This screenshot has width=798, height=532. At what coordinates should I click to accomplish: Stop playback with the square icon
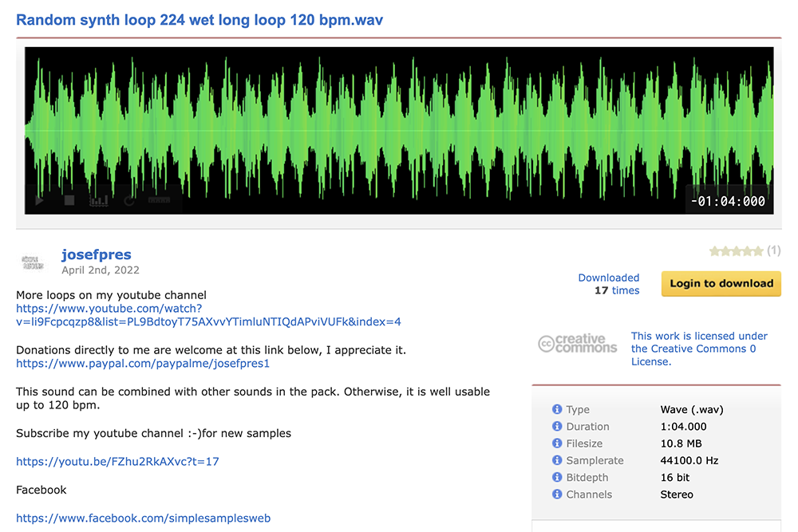click(x=69, y=200)
